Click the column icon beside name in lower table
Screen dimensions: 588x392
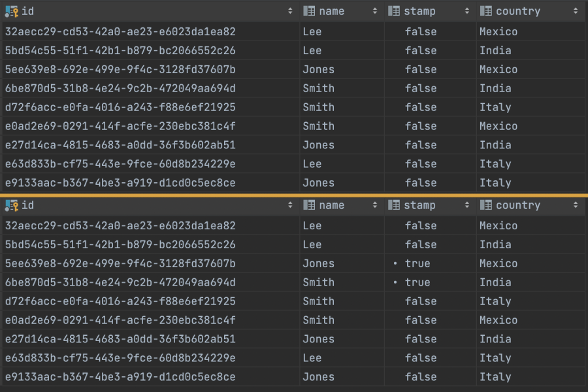point(309,205)
